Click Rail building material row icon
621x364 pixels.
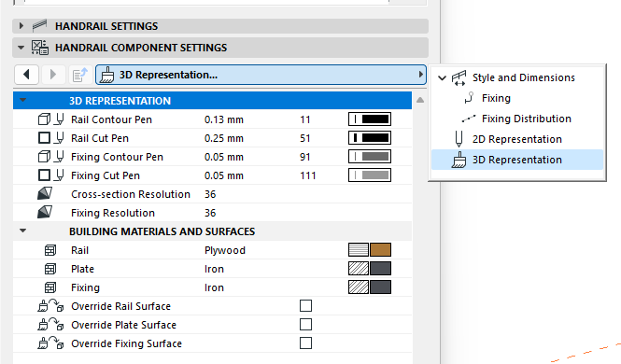click(50, 250)
